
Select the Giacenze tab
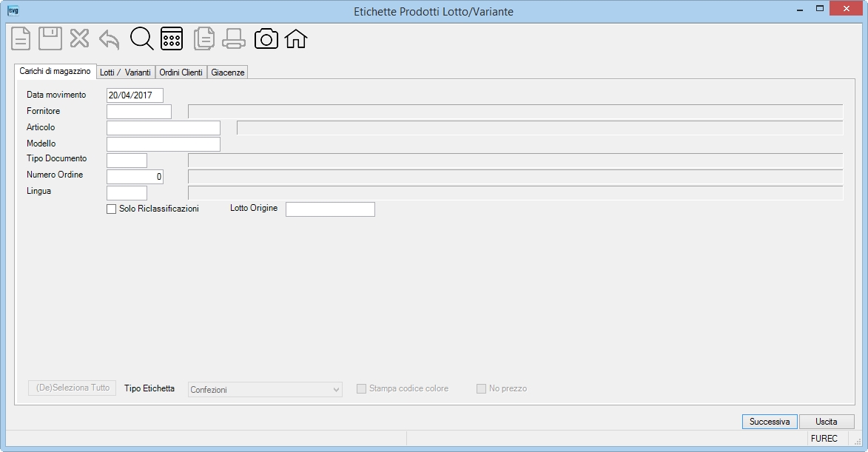pos(227,72)
